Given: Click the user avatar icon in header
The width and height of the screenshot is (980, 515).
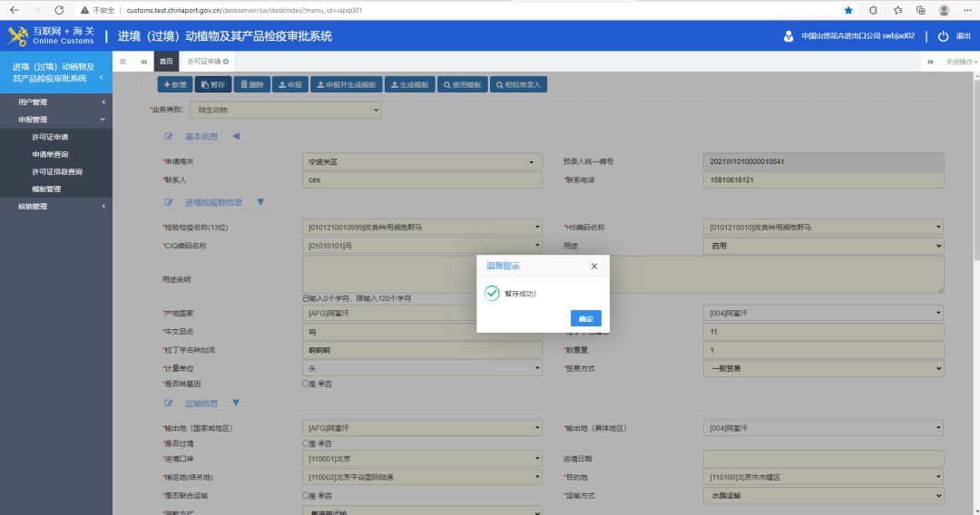Looking at the screenshot, I should point(789,36).
